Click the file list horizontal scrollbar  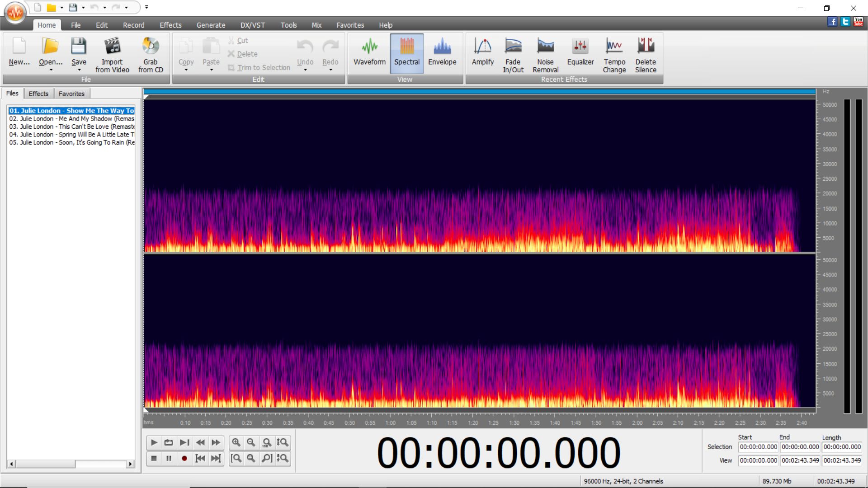[71, 464]
